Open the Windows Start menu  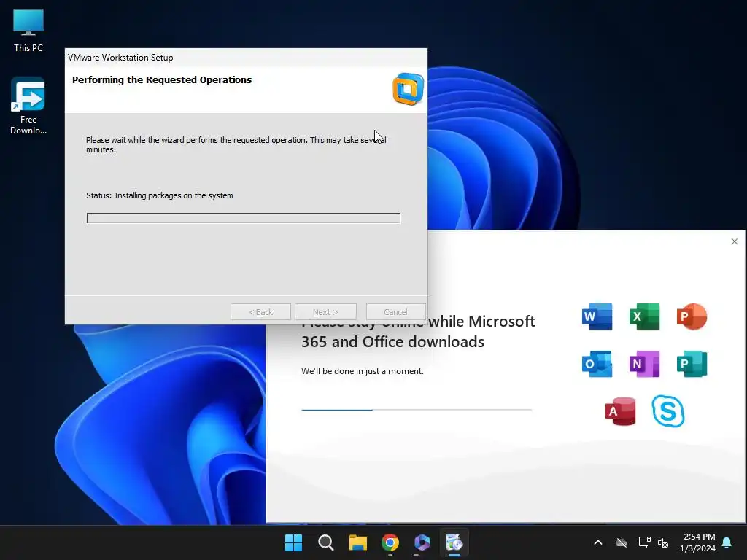[x=293, y=542]
